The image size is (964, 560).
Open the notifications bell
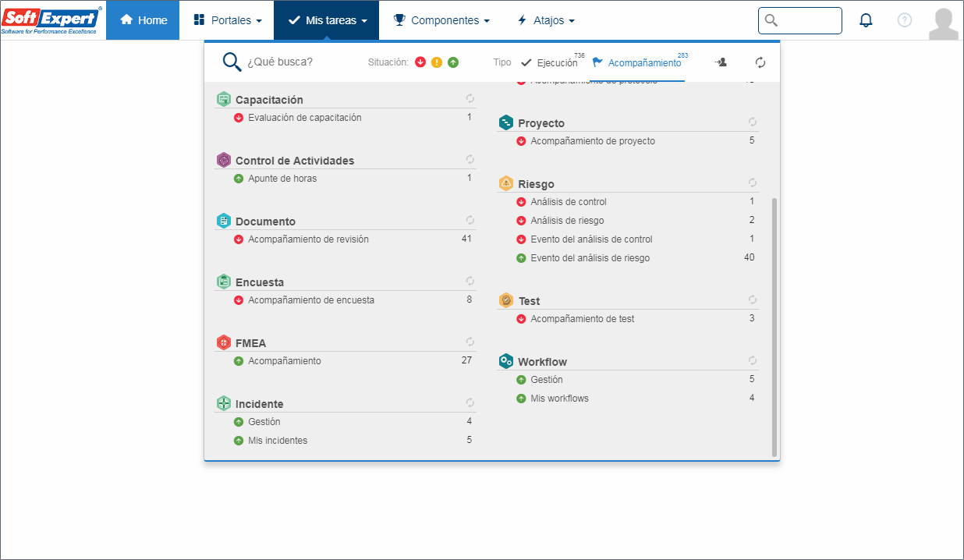(866, 20)
